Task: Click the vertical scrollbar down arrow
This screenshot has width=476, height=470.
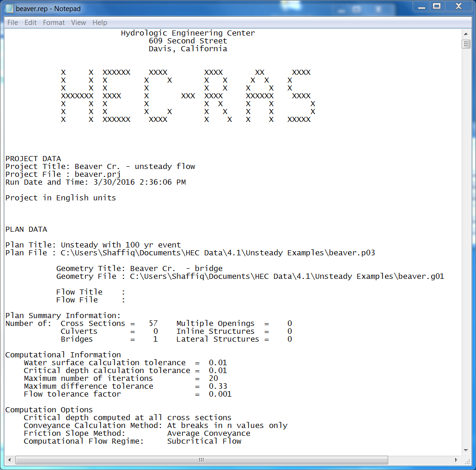Action: 466,450
